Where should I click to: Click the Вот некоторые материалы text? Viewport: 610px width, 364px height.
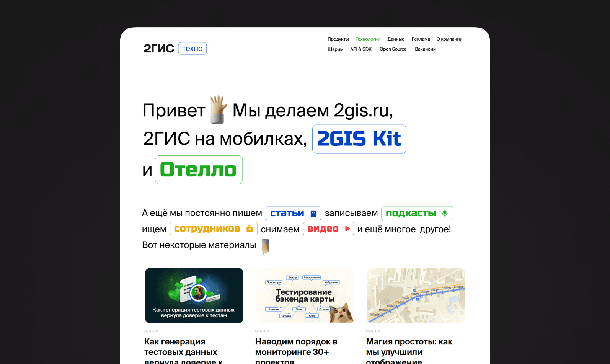[199, 245]
